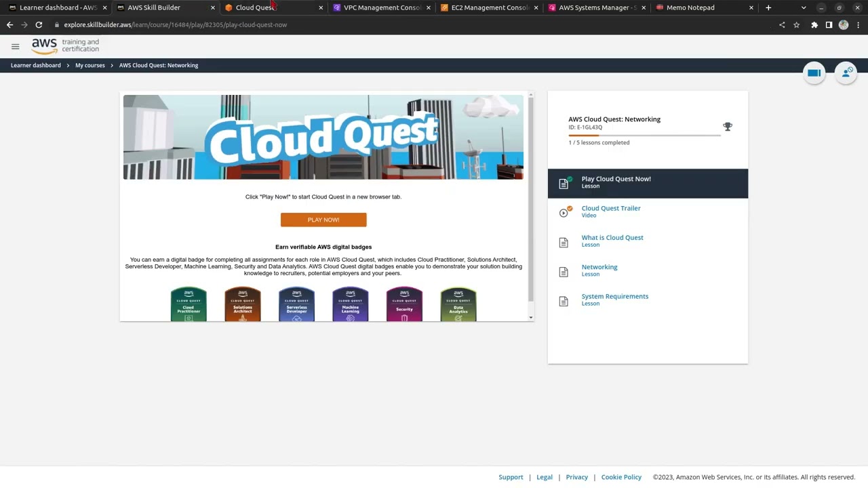Click the Networking lesson document icon
This screenshot has width=868, height=488.
pos(564,272)
